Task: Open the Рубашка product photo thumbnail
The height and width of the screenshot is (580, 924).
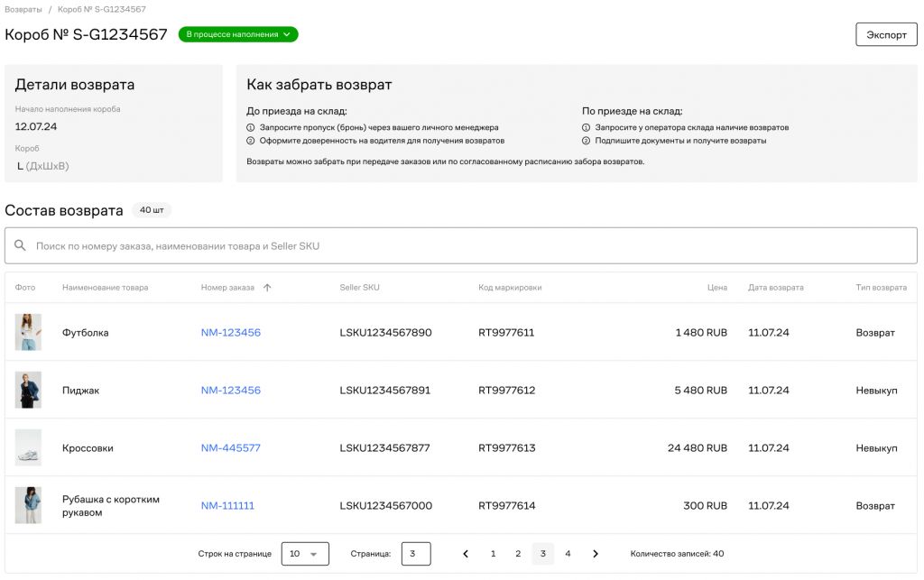Action: 28,505
